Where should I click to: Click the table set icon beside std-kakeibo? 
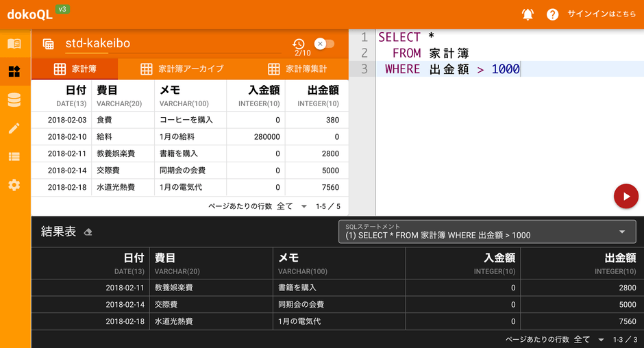pyautogui.click(x=49, y=44)
